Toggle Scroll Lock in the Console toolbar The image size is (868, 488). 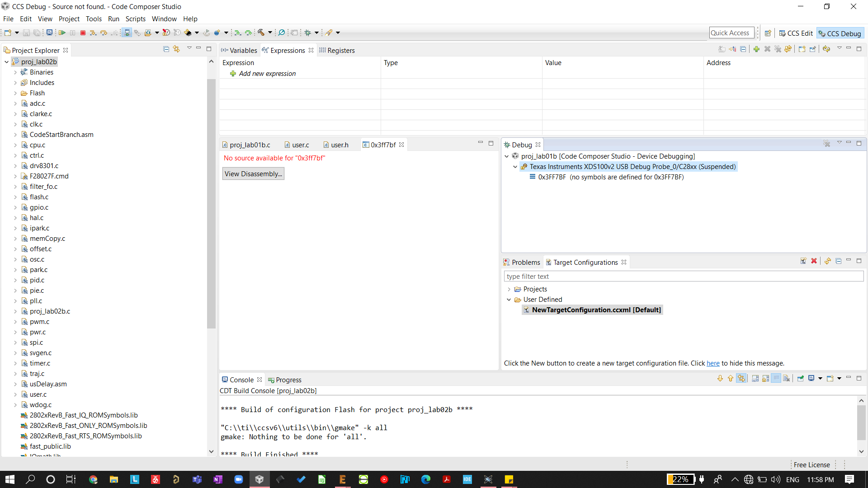765,379
